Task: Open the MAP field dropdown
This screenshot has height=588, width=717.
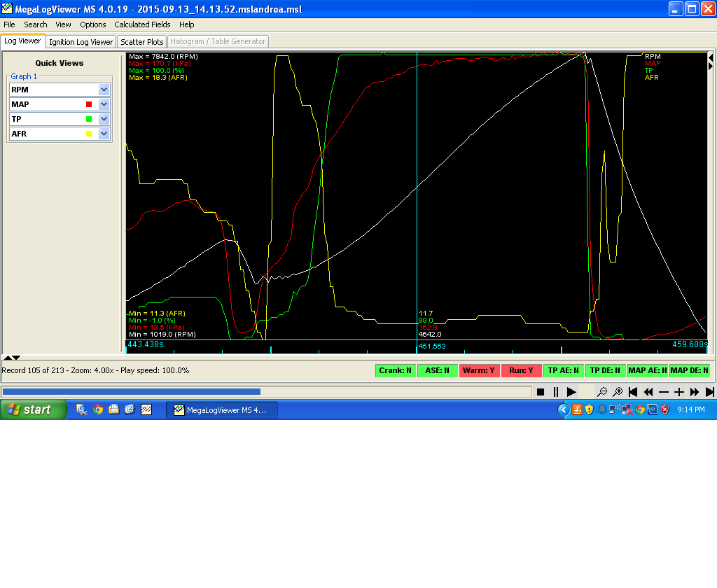Action: [104, 104]
